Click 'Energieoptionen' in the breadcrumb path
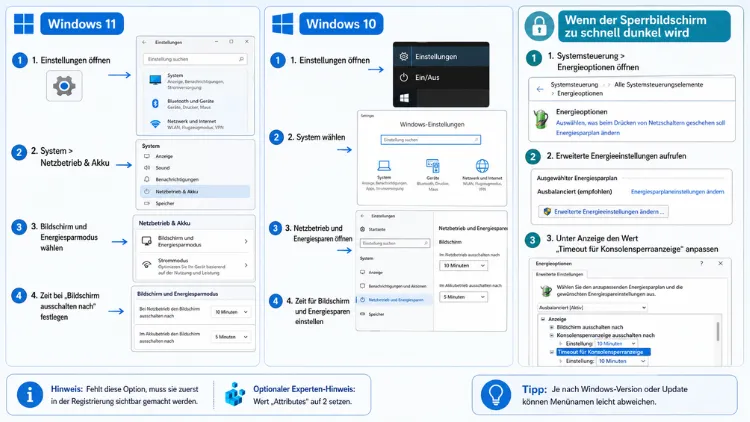This screenshot has width=750, height=422. (x=580, y=94)
